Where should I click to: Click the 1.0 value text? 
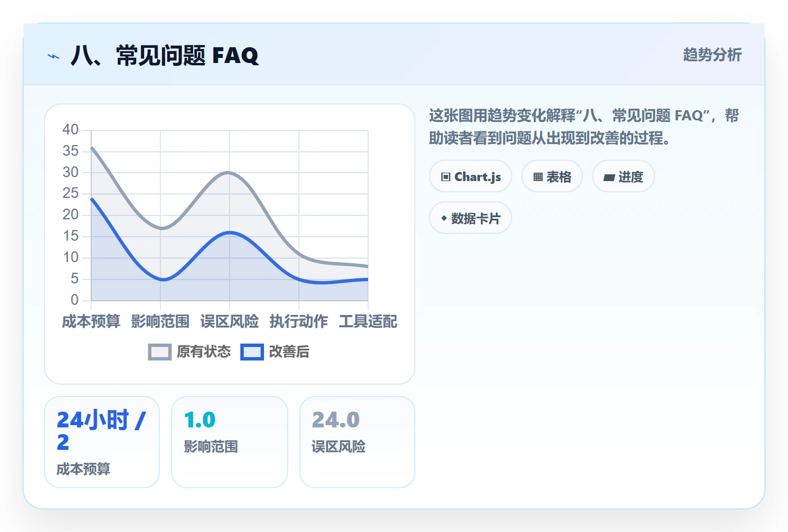point(200,420)
